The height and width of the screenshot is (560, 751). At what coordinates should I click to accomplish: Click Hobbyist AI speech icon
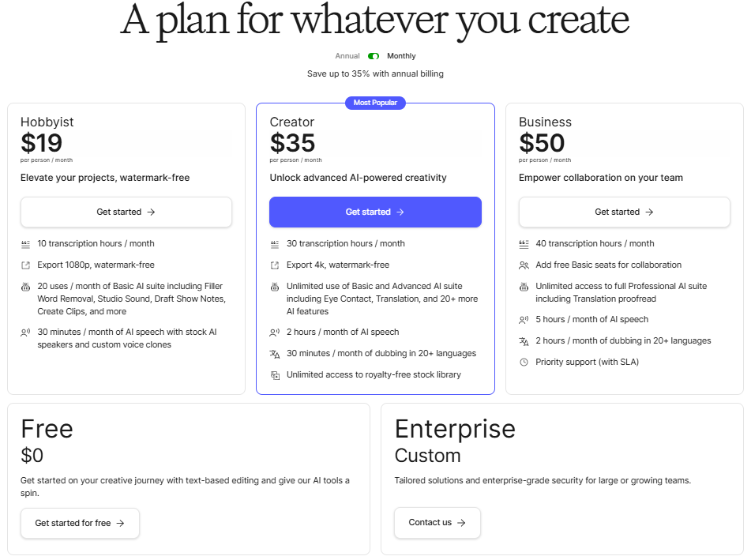25,333
